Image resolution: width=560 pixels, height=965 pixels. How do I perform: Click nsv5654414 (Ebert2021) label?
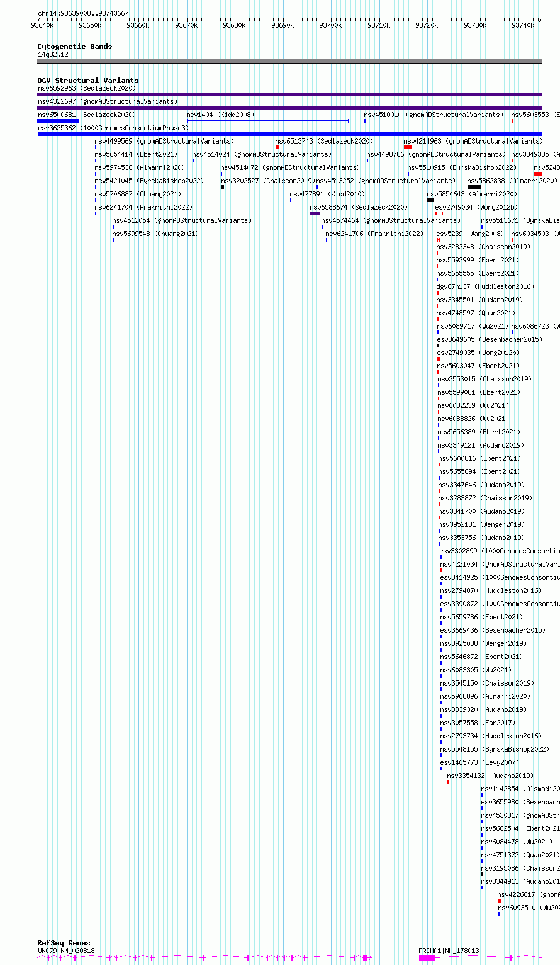pos(136,154)
